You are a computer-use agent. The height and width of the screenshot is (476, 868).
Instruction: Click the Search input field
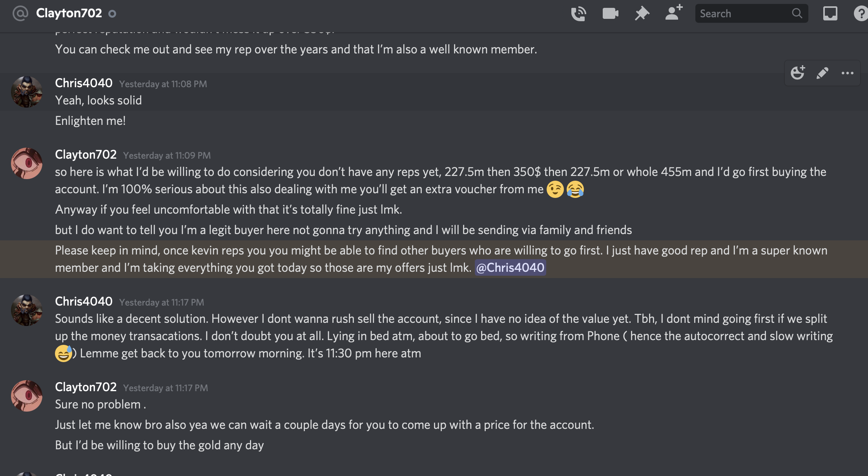[744, 14]
